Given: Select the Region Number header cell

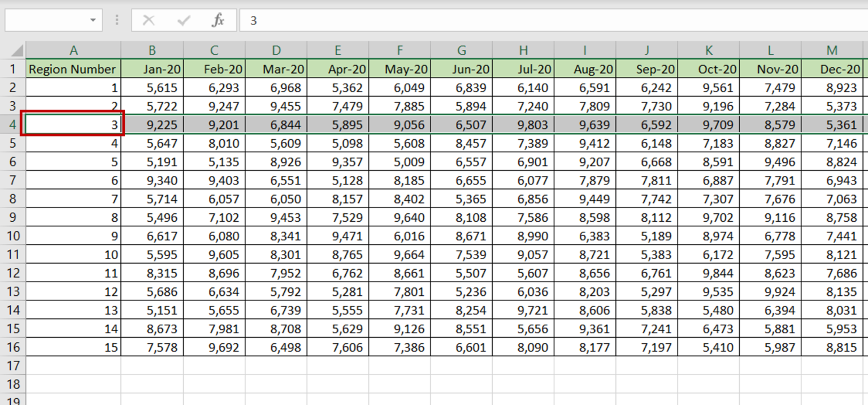Looking at the screenshot, I should (x=73, y=69).
